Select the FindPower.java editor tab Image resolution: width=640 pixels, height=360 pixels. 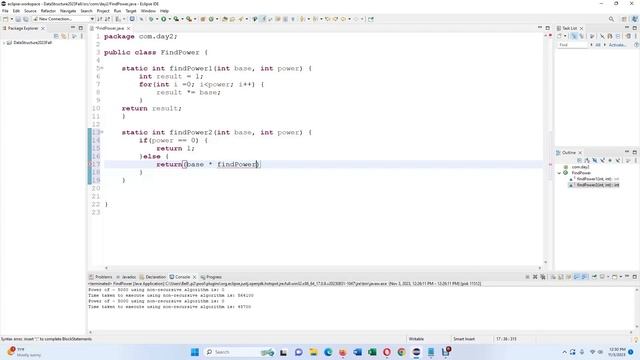(x=109, y=29)
